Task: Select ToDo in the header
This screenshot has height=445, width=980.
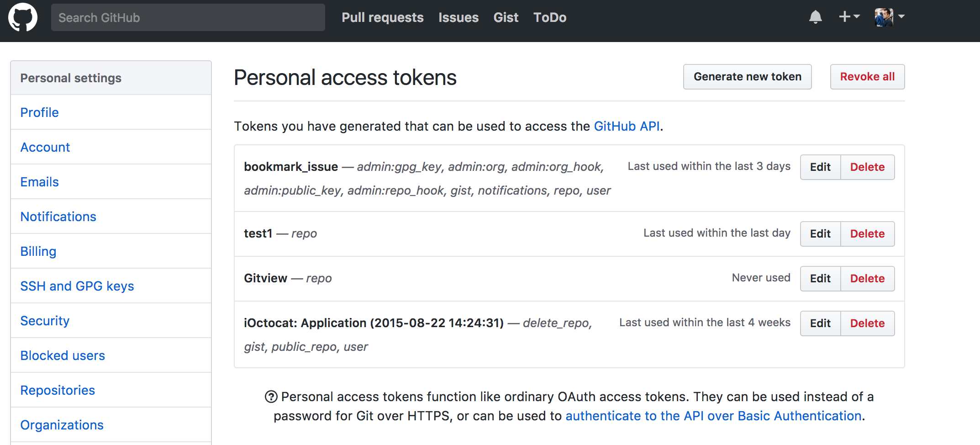Action: (549, 17)
